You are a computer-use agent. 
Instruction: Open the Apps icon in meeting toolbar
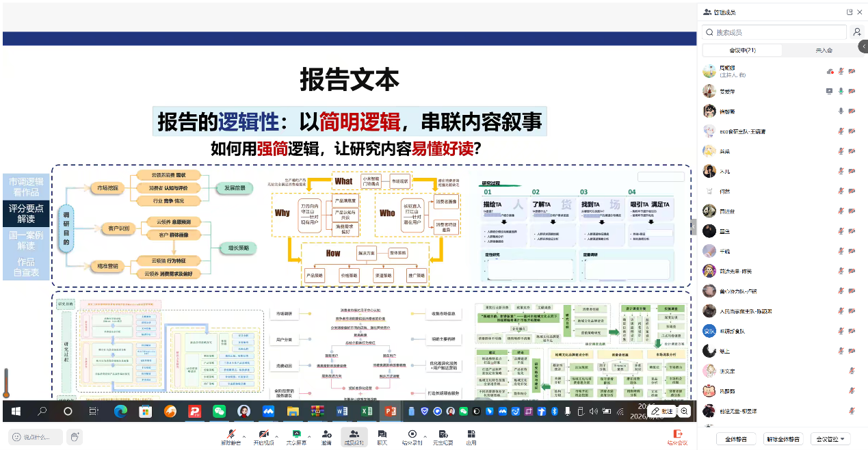471,436
